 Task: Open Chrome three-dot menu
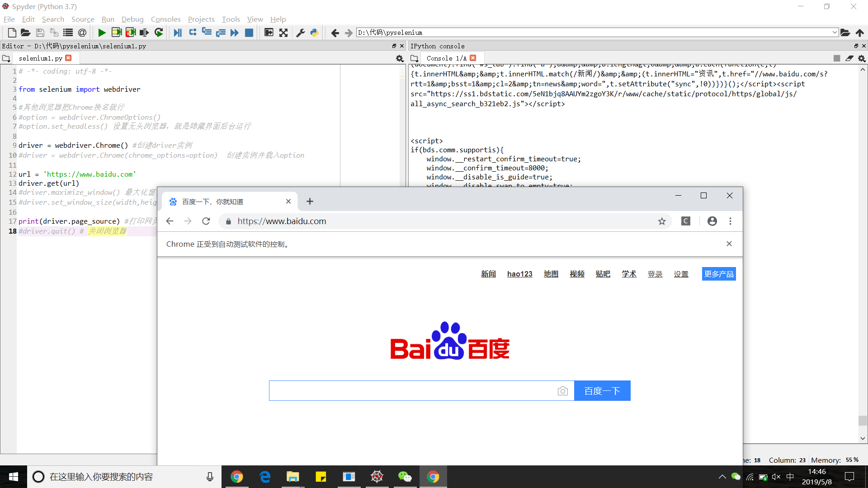(730, 221)
